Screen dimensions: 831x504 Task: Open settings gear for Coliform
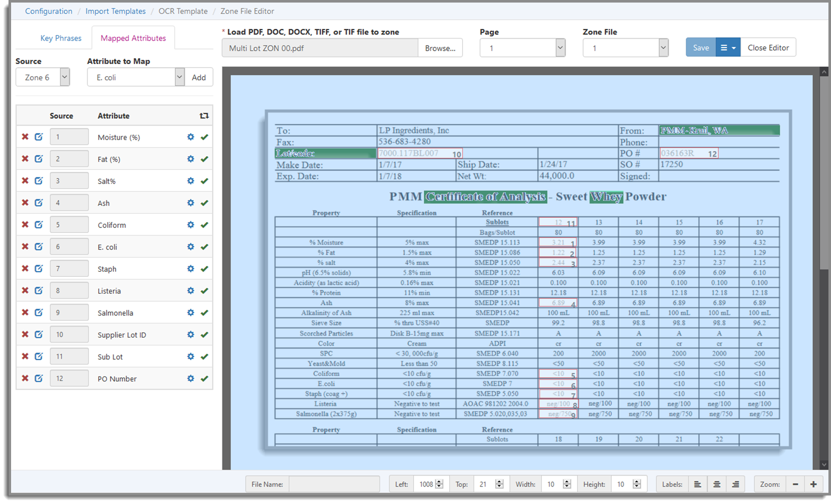[191, 225]
